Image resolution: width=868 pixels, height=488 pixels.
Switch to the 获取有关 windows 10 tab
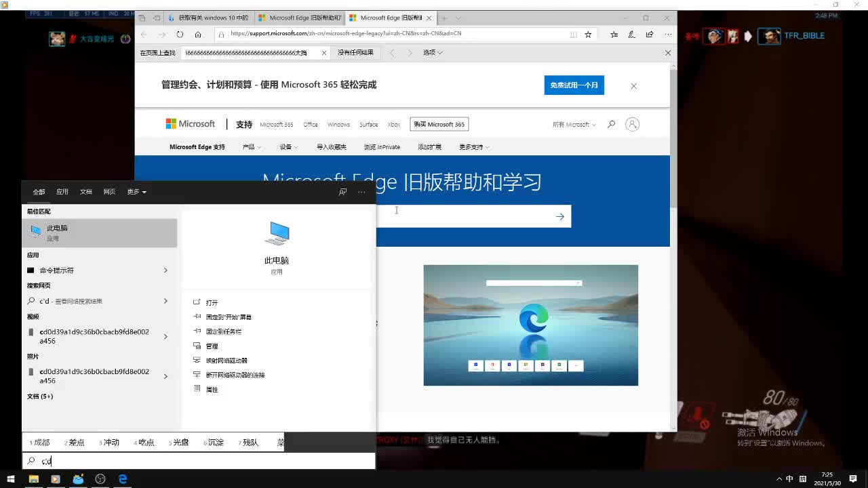[x=208, y=18]
